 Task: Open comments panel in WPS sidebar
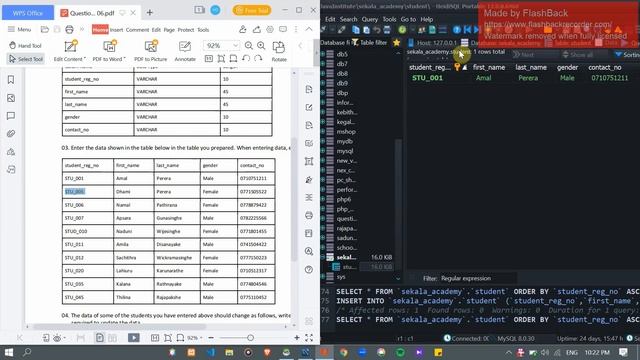click(11, 116)
